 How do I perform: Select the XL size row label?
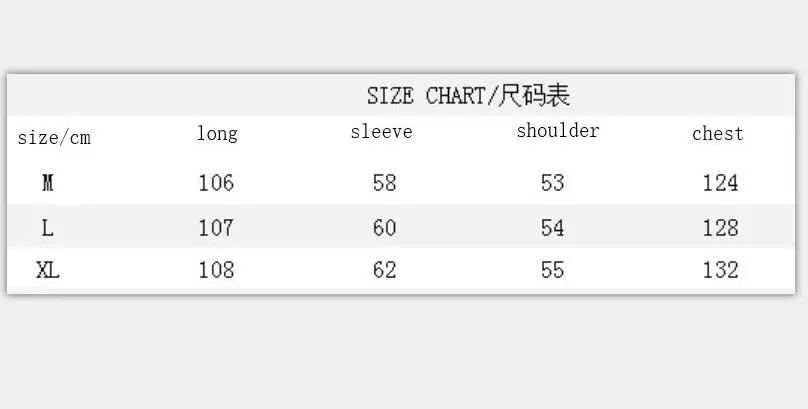click(x=48, y=270)
